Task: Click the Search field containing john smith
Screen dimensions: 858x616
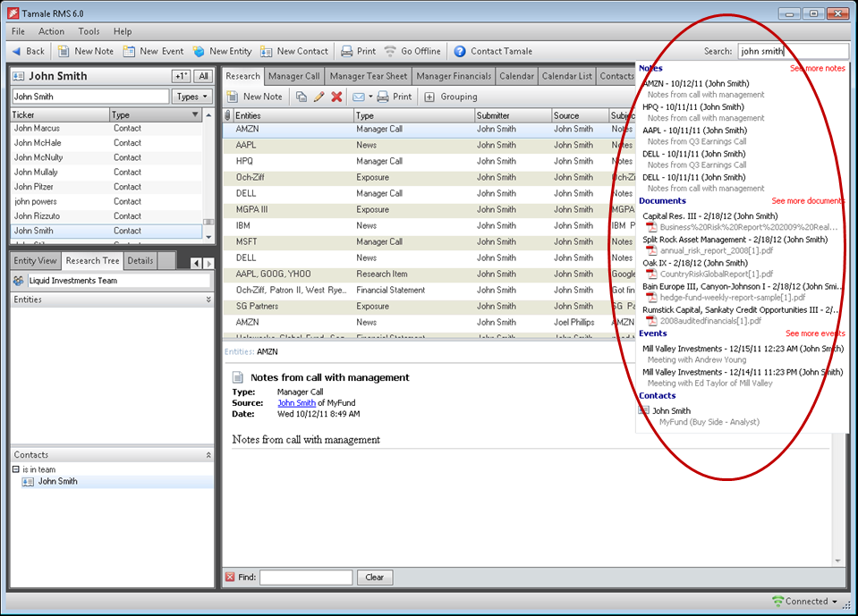Action: [793, 51]
